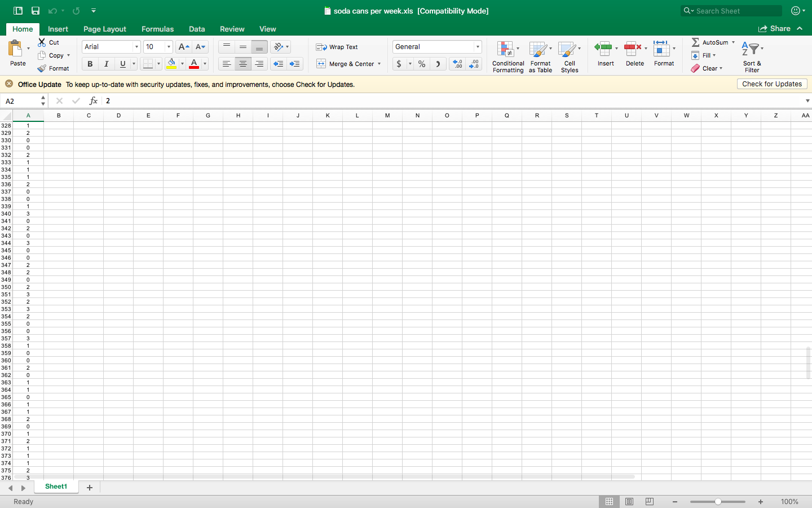Open the Data tab
This screenshot has height=508, width=812.
[x=197, y=29]
